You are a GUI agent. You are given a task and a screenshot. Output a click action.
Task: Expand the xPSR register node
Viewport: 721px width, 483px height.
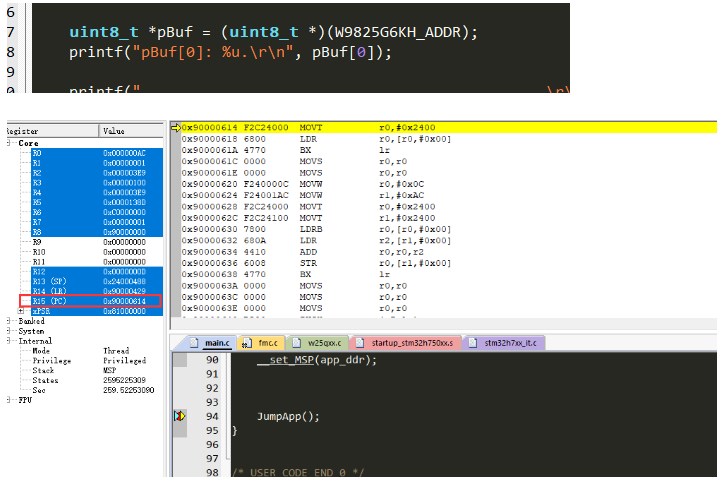tap(23, 311)
